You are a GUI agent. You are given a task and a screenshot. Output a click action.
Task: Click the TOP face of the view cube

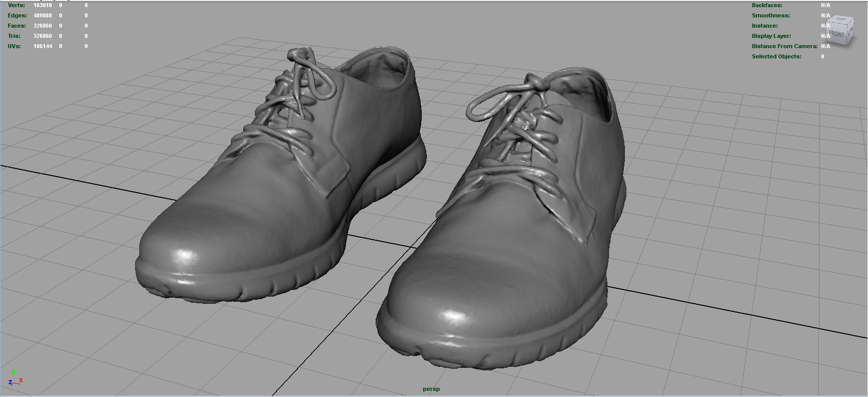point(841,20)
